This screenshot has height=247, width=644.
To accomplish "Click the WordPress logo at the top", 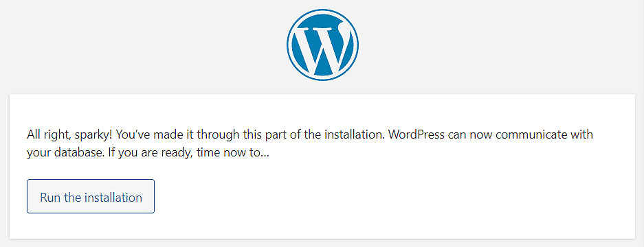I will [x=322, y=45].
